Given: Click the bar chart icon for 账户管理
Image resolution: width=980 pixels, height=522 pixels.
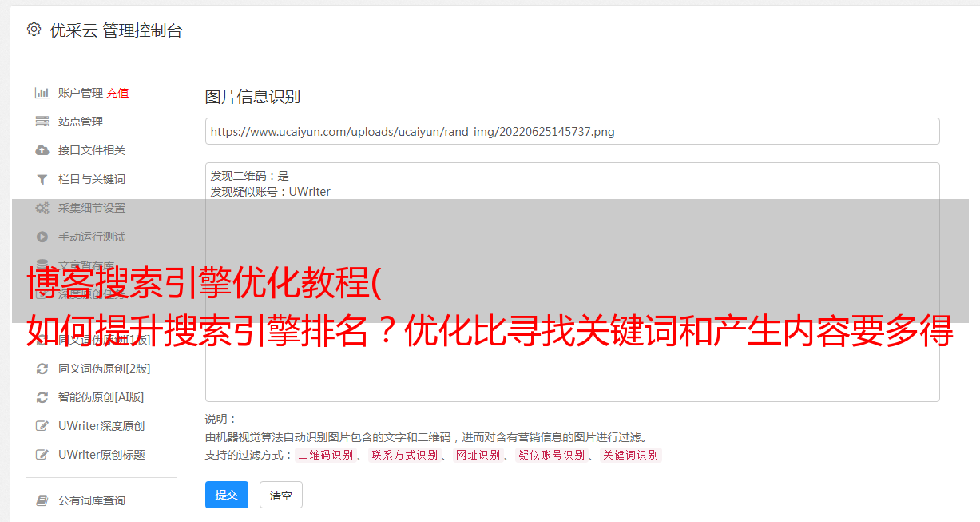Looking at the screenshot, I should (x=42, y=93).
